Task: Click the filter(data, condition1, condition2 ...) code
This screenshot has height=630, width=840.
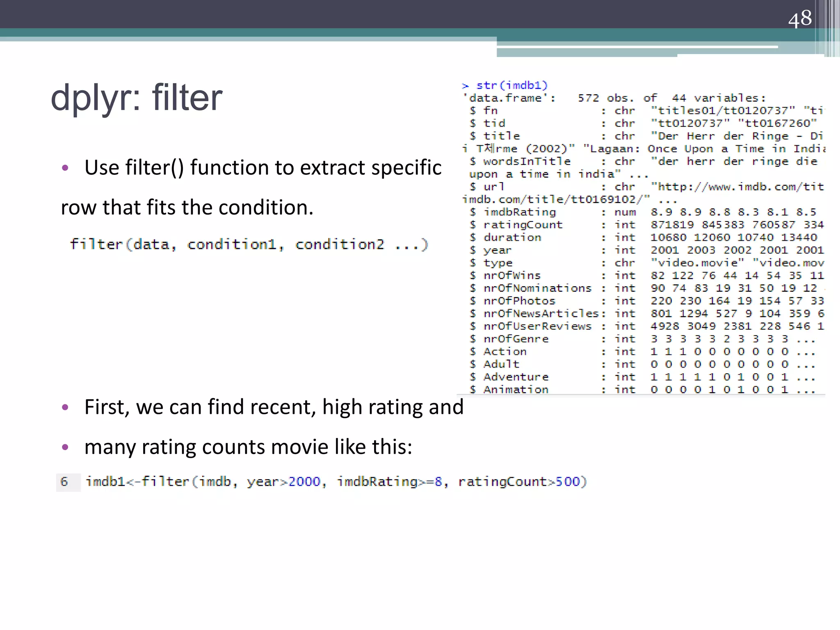Action: (x=249, y=244)
